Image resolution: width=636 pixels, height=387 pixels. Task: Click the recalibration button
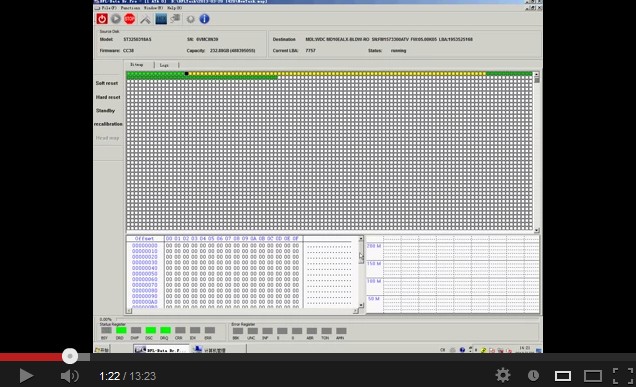click(108, 124)
